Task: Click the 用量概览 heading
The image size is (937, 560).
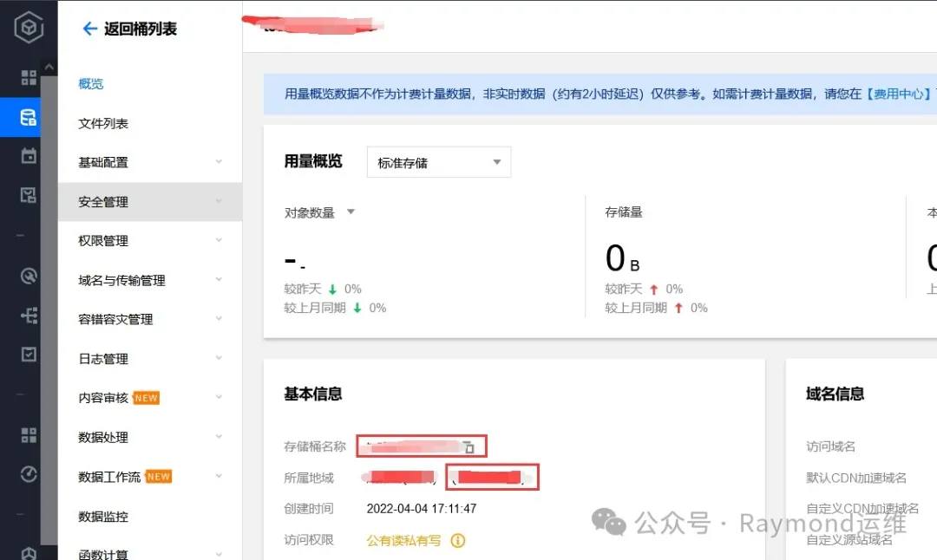Action: (x=313, y=162)
